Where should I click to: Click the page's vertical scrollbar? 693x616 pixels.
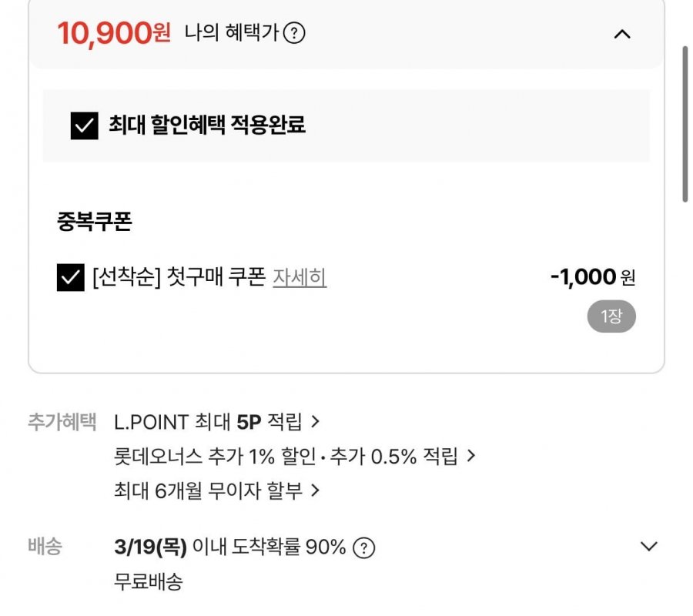click(685, 123)
